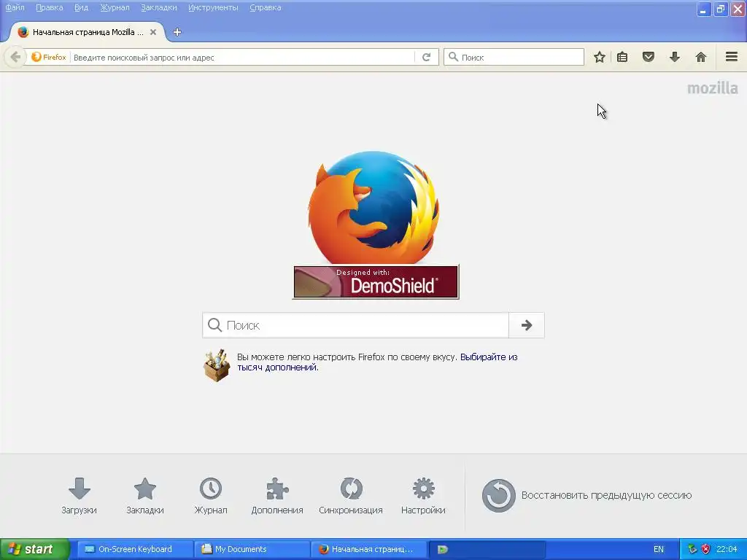The width and height of the screenshot is (747, 560).
Task: Open Журнал from the bottom launcher
Action: pyautogui.click(x=211, y=496)
